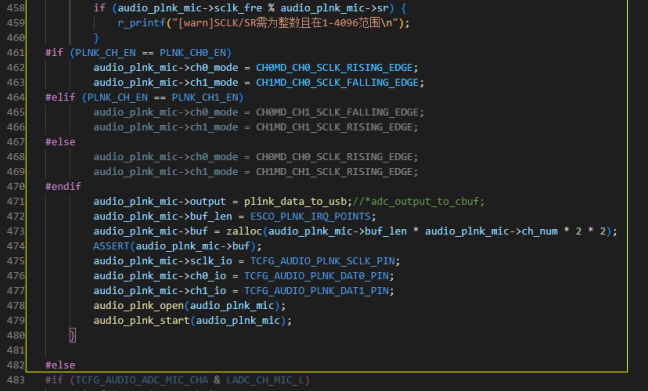
Task: Click the ASSERT macro call
Action: coord(111,246)
